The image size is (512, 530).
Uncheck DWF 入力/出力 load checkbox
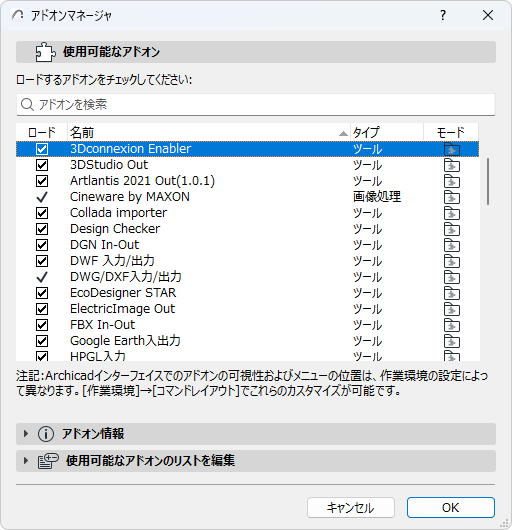pos(42,261)
